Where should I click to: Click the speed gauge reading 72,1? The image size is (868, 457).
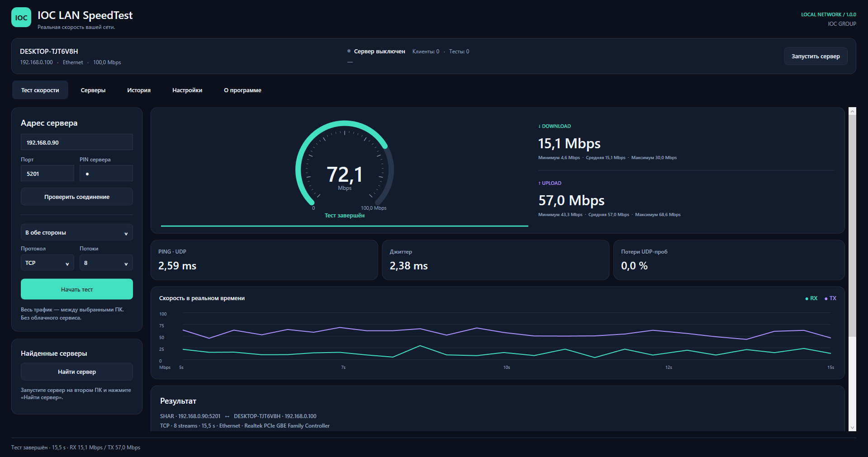[345, 174]
